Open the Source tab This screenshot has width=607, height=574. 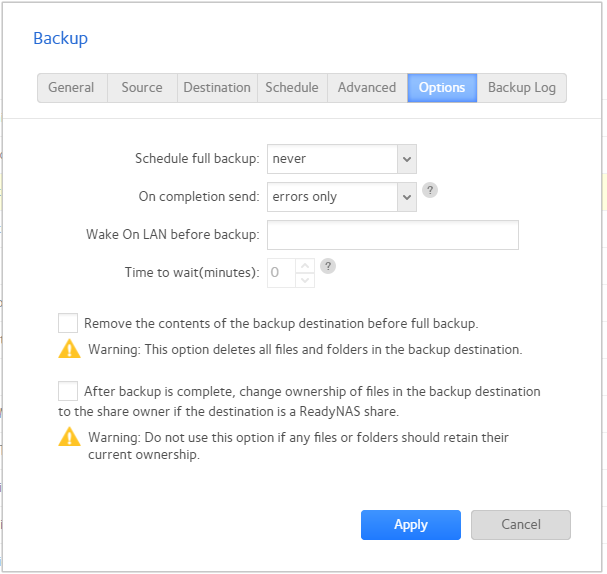[x=142, y=88]
